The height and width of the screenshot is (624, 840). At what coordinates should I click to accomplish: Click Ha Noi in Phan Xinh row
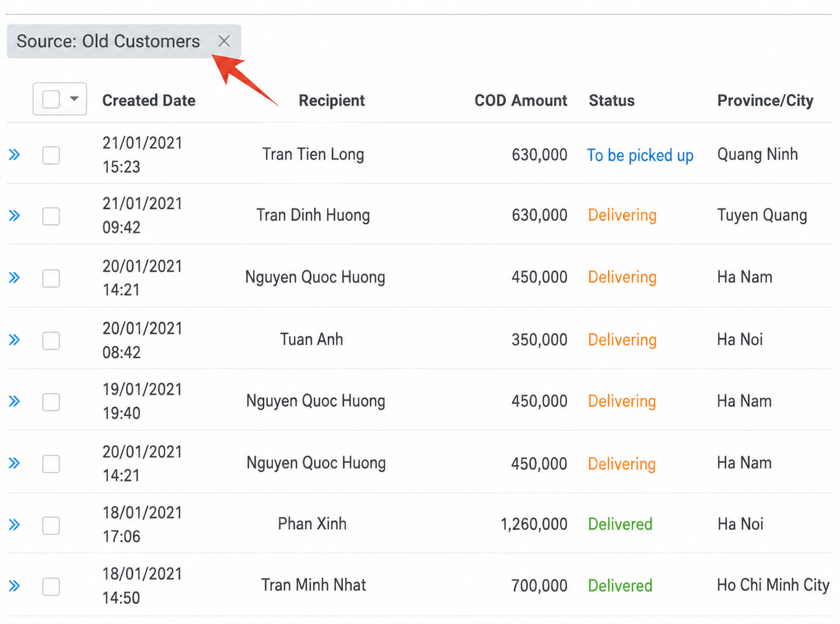click(x=740, y=524)
